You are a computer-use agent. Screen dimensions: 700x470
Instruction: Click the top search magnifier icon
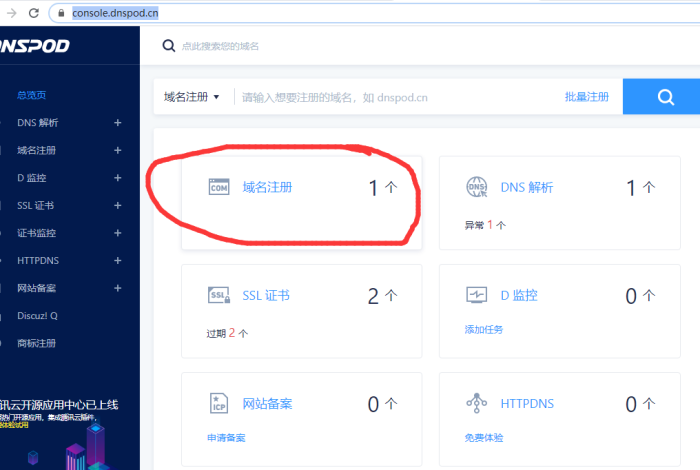click(168, 46)
